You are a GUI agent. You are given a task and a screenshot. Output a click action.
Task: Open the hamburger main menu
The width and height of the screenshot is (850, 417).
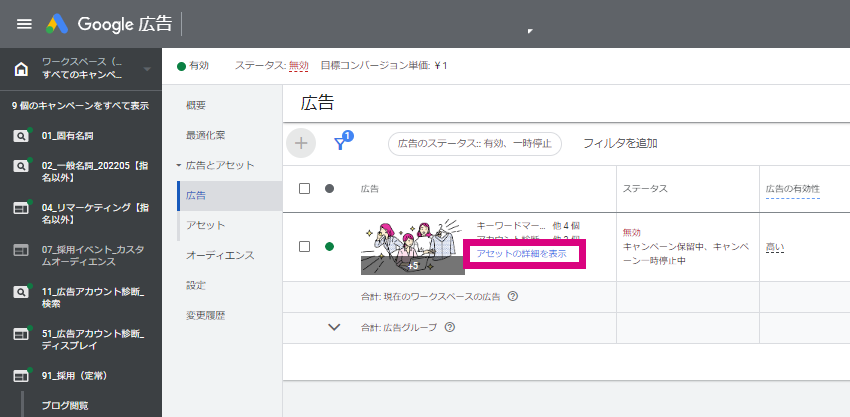[24, 24]
